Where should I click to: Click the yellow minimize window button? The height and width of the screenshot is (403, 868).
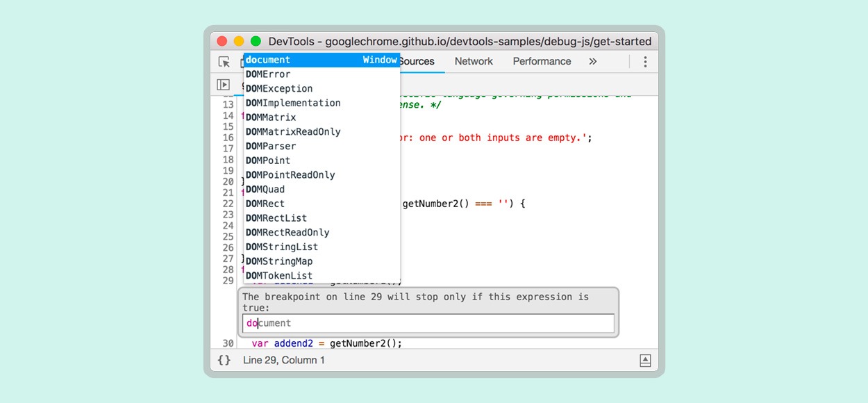click(x=239, y=42)
